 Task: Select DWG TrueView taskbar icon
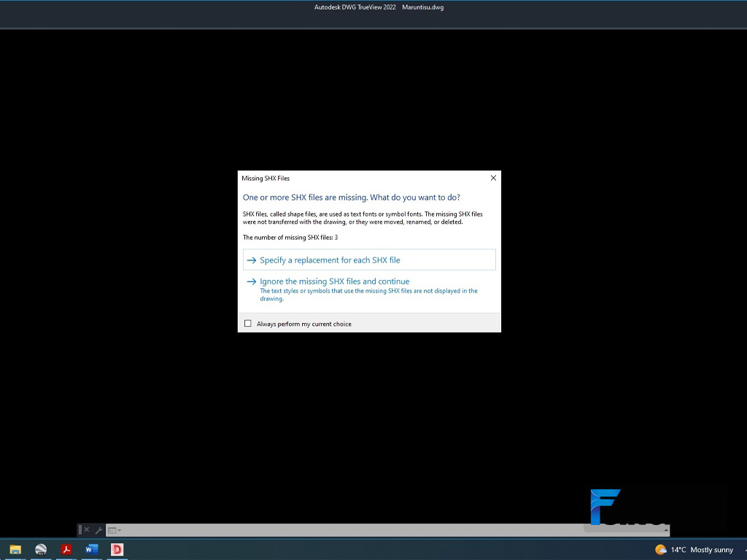(117, 550)
